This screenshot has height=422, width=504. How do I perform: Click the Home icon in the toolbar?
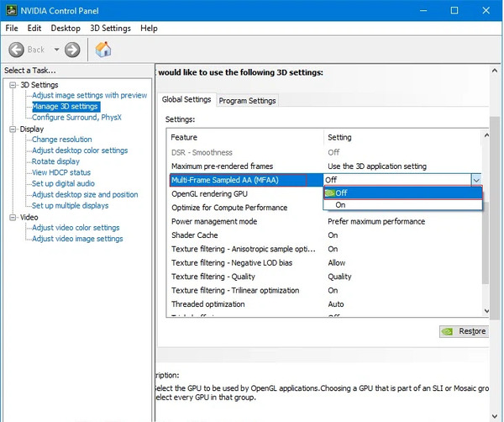[x=104, y=50]
